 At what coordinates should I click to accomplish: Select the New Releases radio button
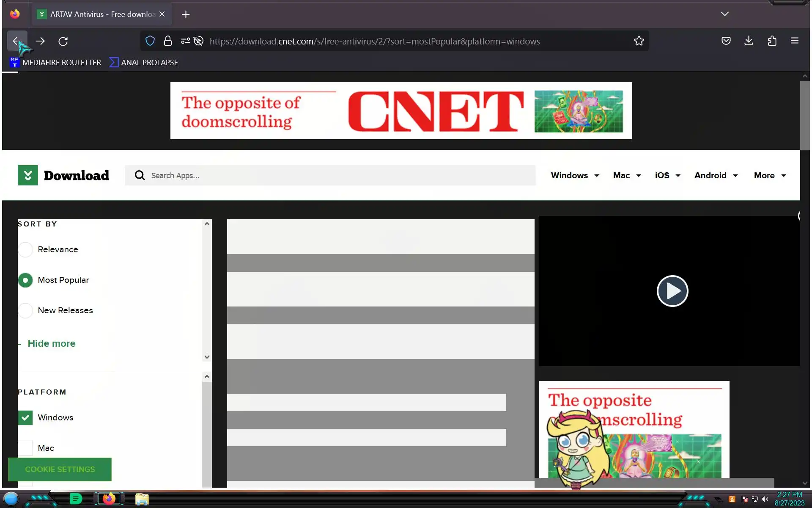coord(25,310)
